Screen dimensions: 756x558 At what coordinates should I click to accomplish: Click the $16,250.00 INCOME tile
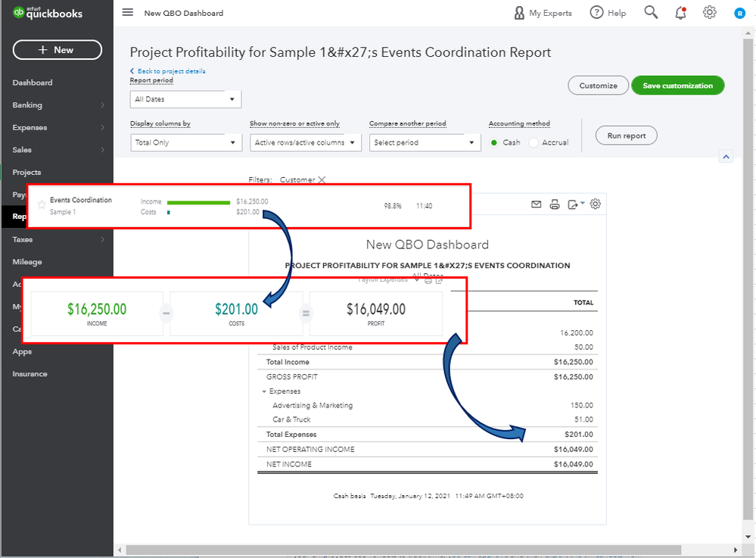pyautogui.click(x=97, y=313)
